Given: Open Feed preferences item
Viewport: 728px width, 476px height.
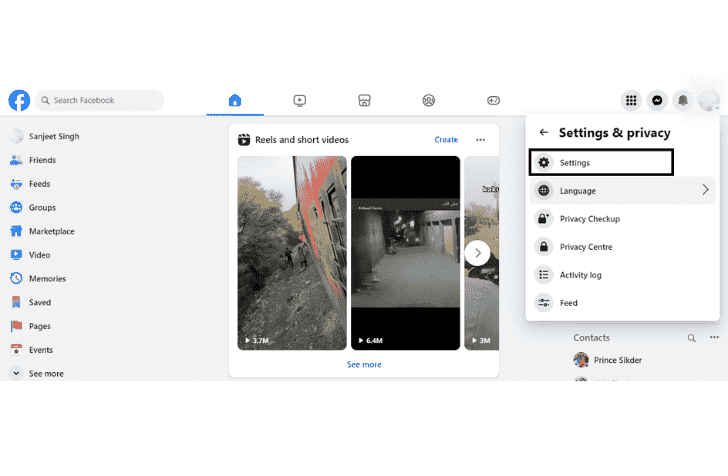Looking at the screenshot, I should click(x=622, y=303).
